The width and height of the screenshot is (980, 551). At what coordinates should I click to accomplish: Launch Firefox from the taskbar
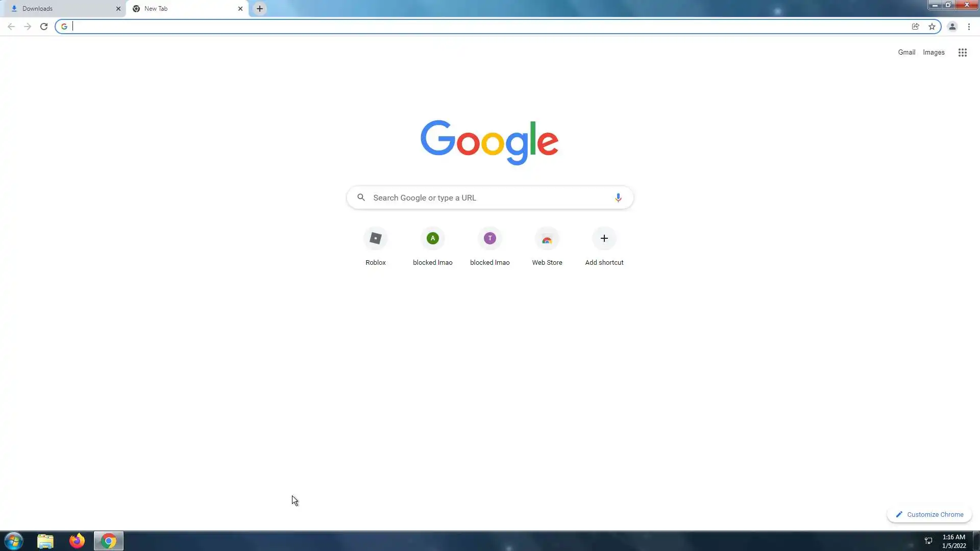[77, 541]
